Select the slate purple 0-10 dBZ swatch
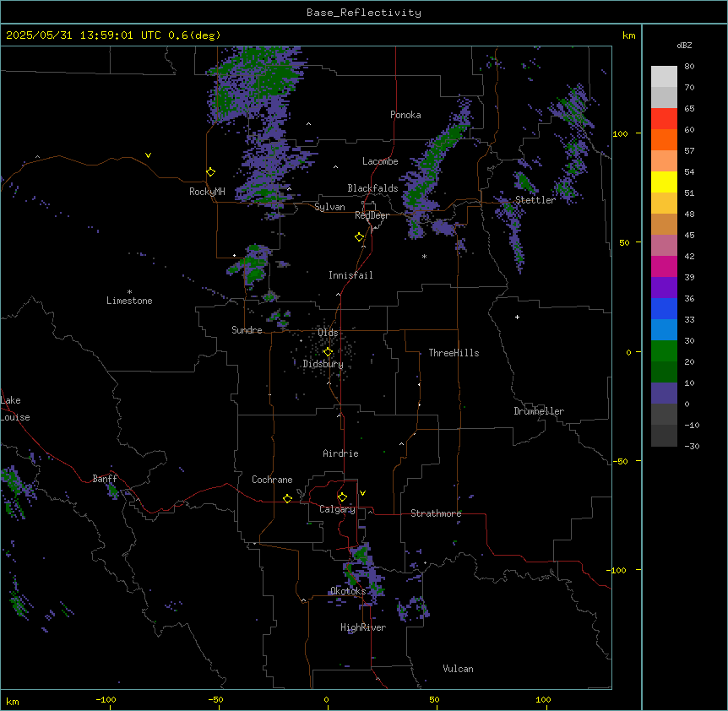 (x=664, y=393)
